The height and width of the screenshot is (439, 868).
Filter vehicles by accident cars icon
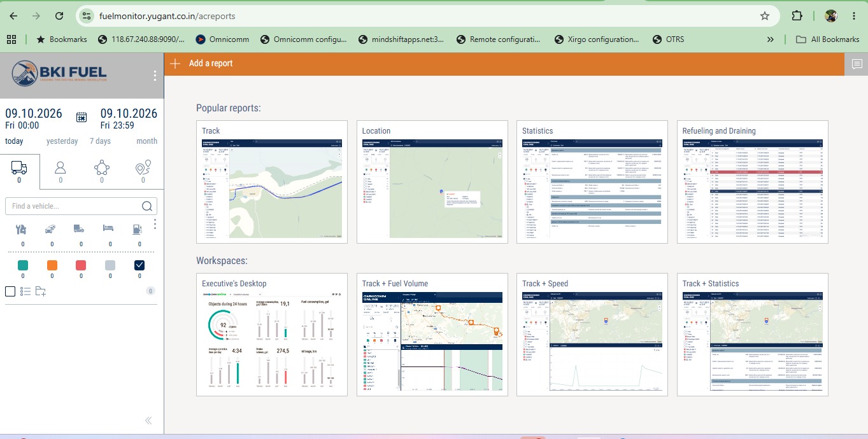click(51, 229)
